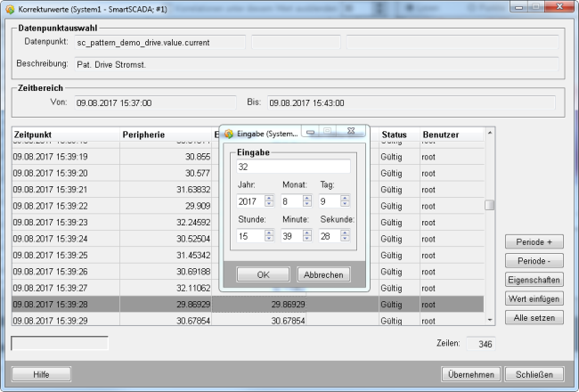Decrease the Monat spinner value
The height and width of the screenshot is (392, 579).
click(307, 205)
